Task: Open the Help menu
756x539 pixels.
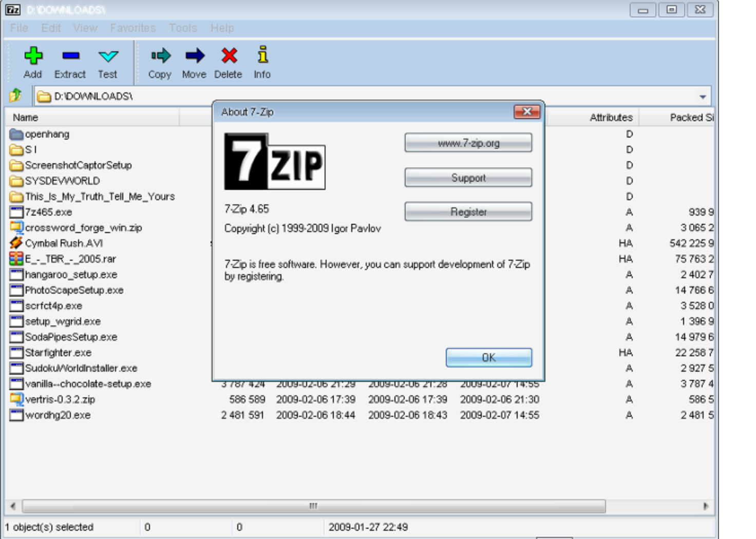Action: pyautogui.click(x=222, y=28)
